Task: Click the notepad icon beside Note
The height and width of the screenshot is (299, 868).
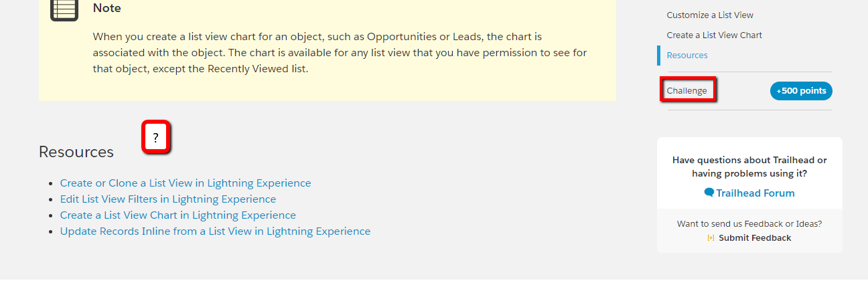Action: point(64,9)
